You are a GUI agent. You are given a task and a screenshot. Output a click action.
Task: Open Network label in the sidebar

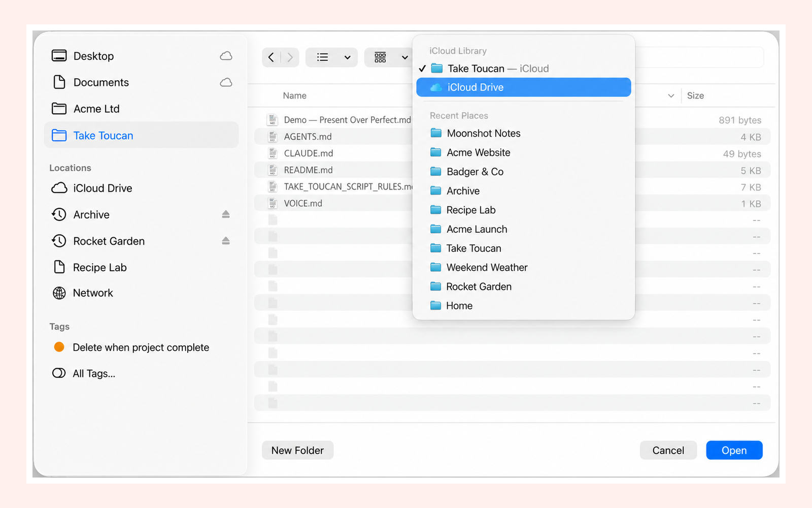(93, 293)
